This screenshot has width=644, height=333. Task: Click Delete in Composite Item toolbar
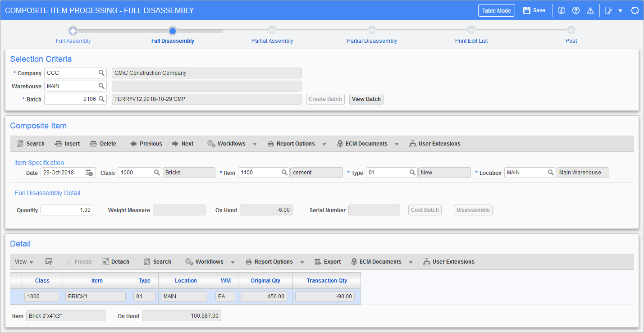tap(103, 144)
